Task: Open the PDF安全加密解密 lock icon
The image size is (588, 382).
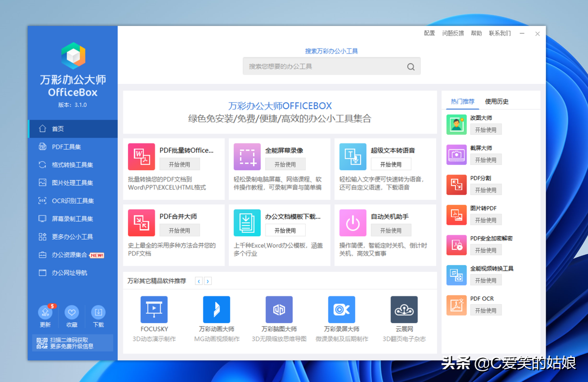Action: (x=457, y=245)
